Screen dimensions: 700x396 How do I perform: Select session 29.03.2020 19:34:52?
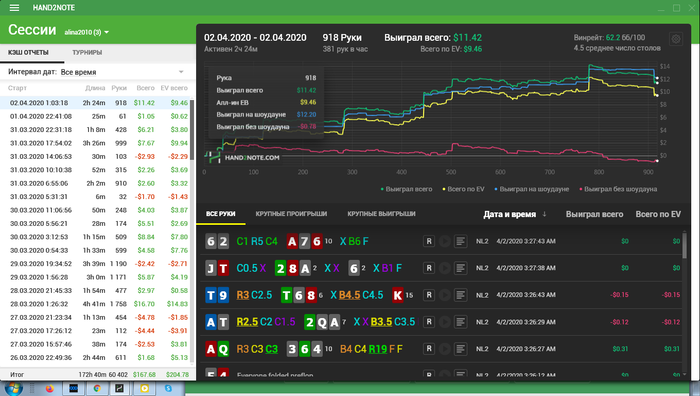[95, 263]
